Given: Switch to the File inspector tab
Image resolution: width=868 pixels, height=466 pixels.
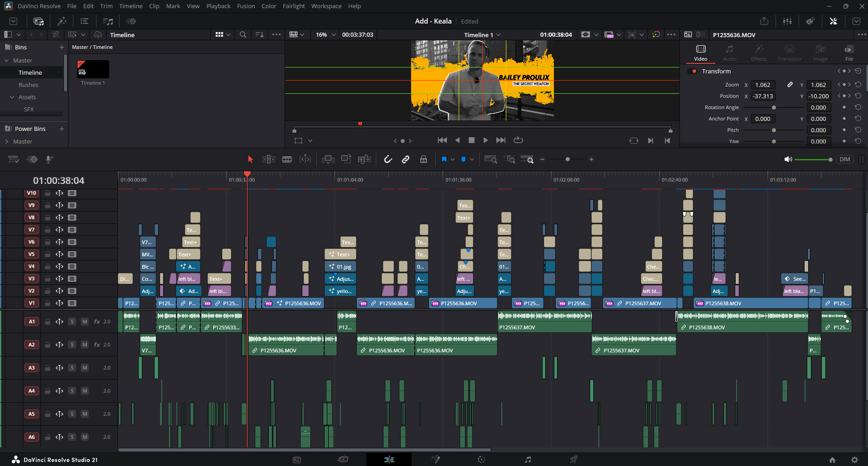Looking at the screenshot, I should [x=849, y=53].
